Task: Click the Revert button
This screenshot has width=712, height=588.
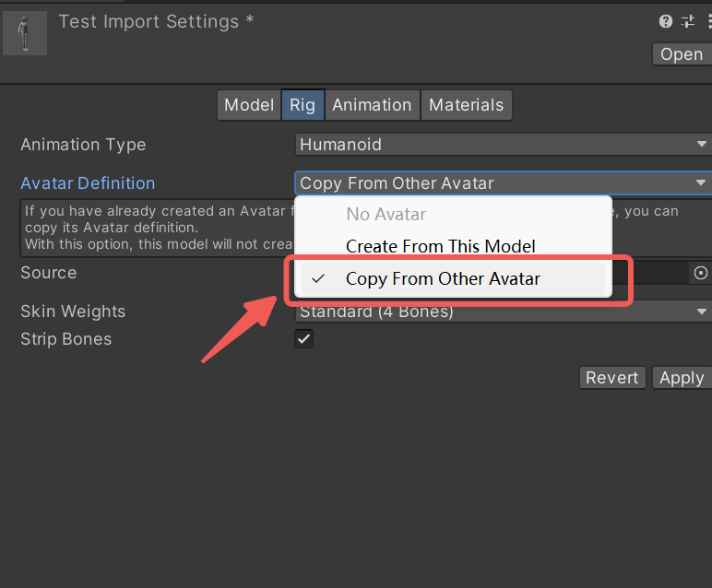Action: tap(612, 378)
